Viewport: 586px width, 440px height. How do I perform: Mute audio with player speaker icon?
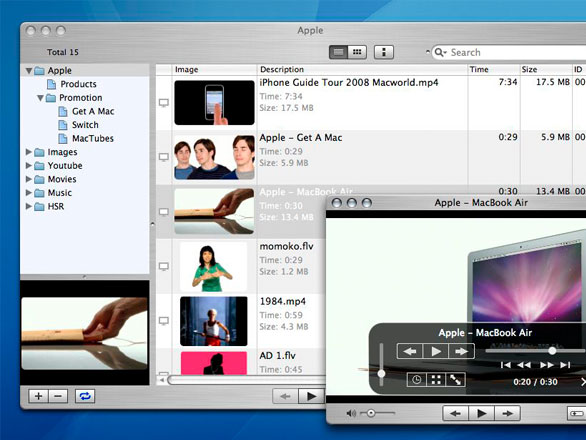[x=351, y=413]
